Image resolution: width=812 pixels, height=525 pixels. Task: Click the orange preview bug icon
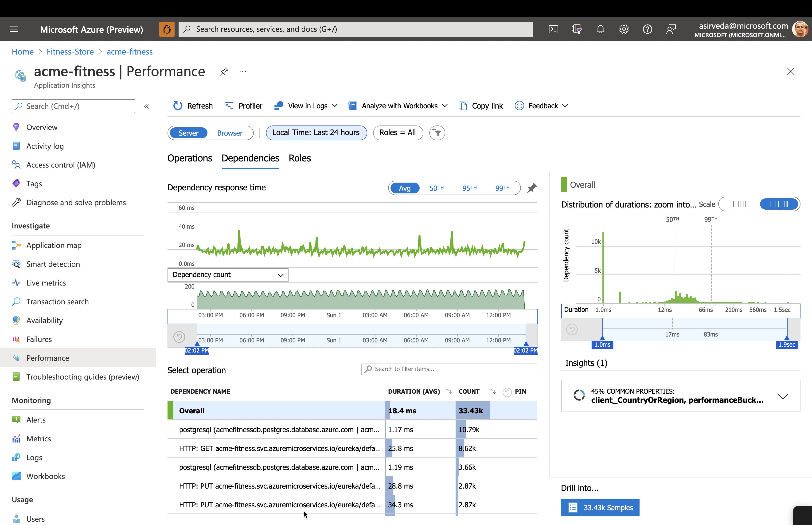click(x=167, y=29)
